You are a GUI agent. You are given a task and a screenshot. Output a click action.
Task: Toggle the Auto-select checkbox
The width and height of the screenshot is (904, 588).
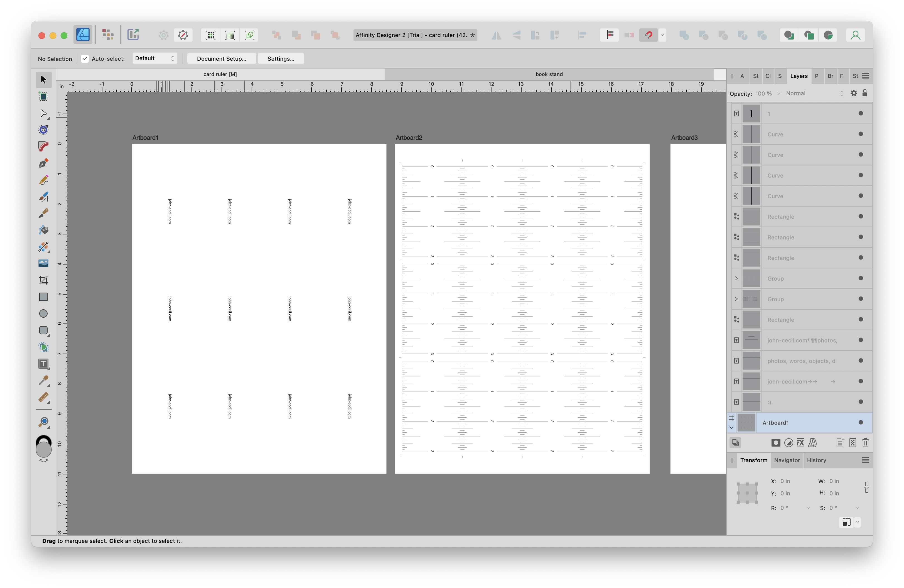85,58
